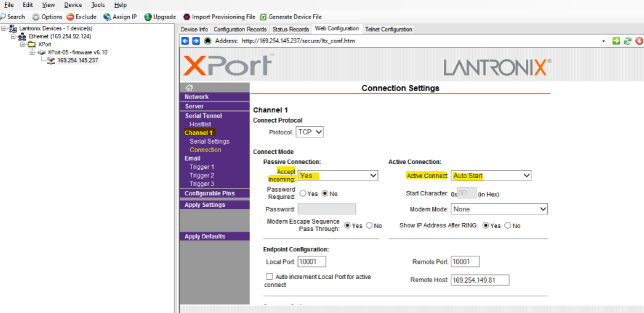Set Show IP Address After RING No
This screenshot has height=313, width=644.
click(x=508, y=226)
